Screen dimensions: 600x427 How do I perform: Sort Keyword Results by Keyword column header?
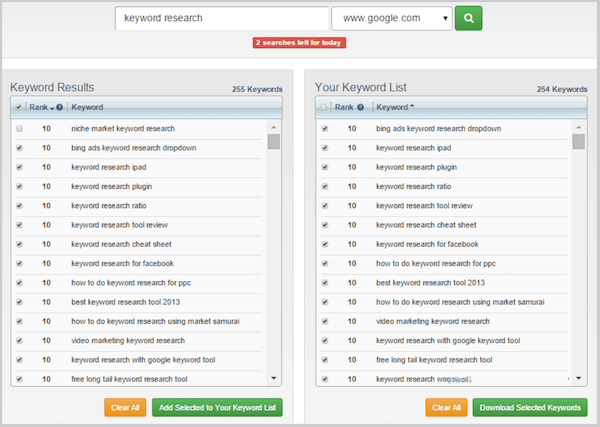(x=87, y=108)
